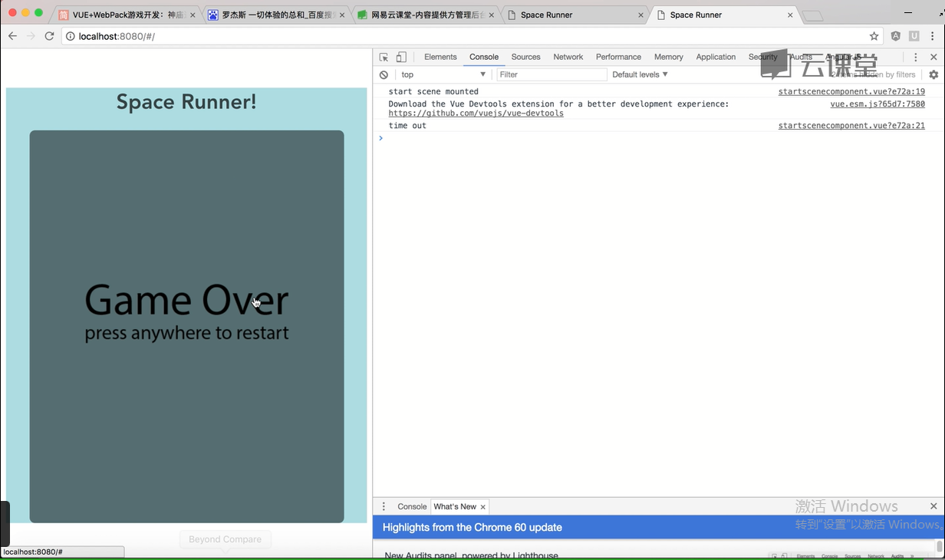
Task: Click the Game Over screen to restart
Action: click(x=186, y=326)
